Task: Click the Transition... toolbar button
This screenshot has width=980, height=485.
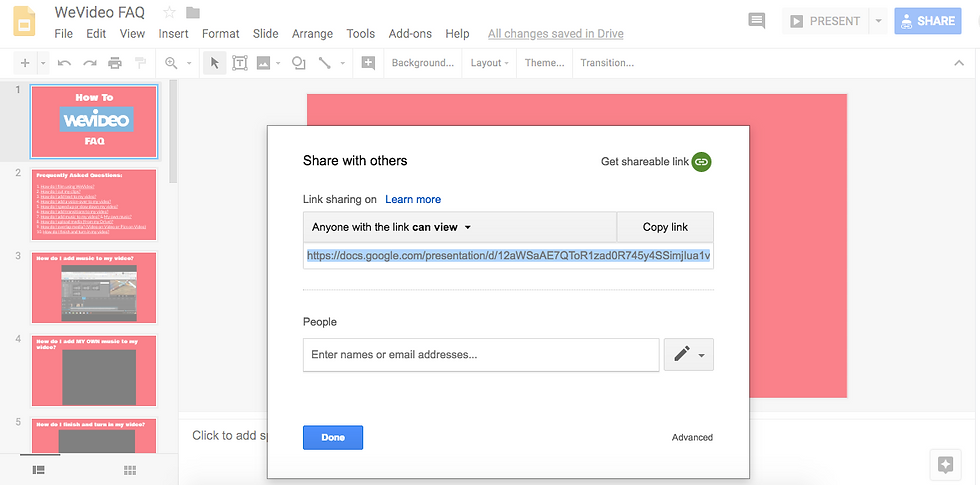Action: (x=607, y=62)
